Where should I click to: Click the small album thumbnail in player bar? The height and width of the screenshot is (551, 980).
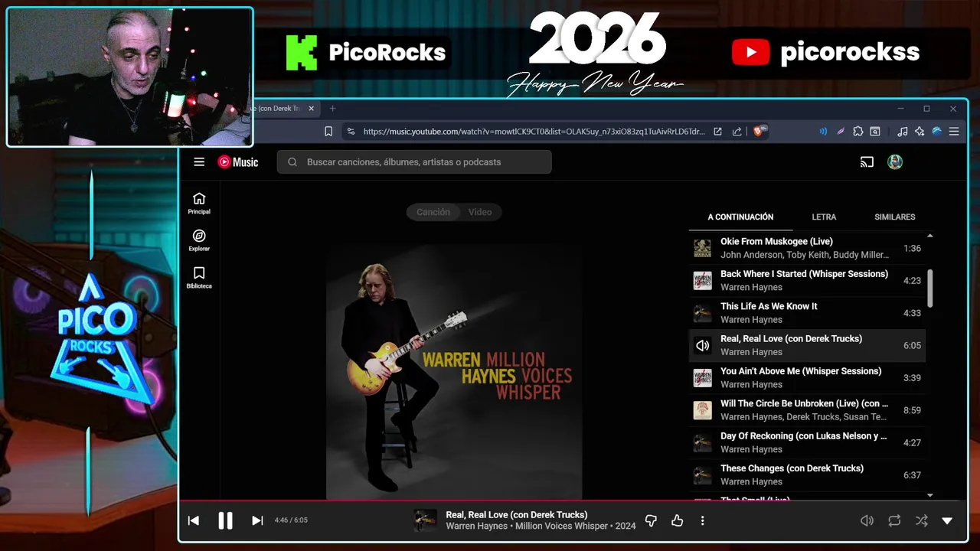click(x=425, y=520)
